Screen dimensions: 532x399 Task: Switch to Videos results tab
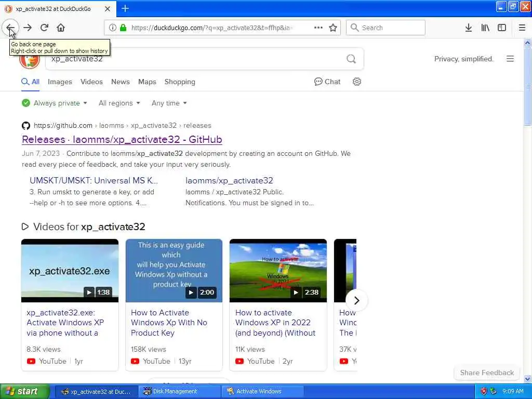[91, 82]
